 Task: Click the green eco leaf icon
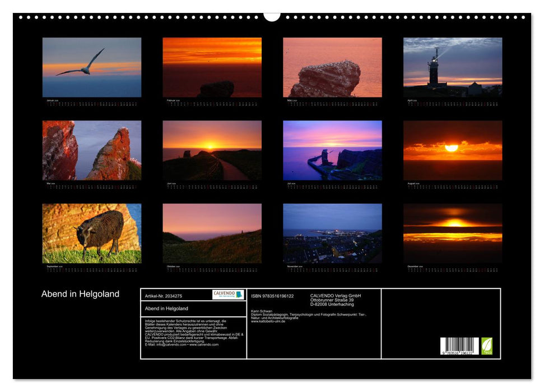point(486,346)
